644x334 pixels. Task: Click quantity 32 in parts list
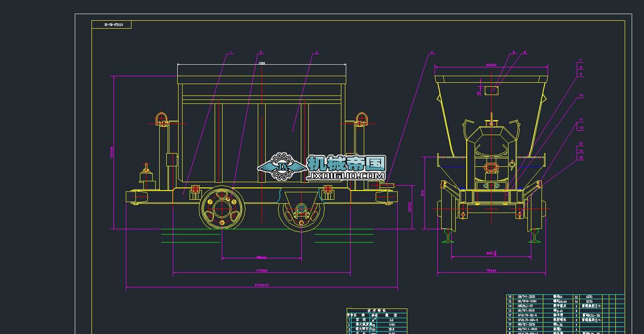click(x=576, y=297)
